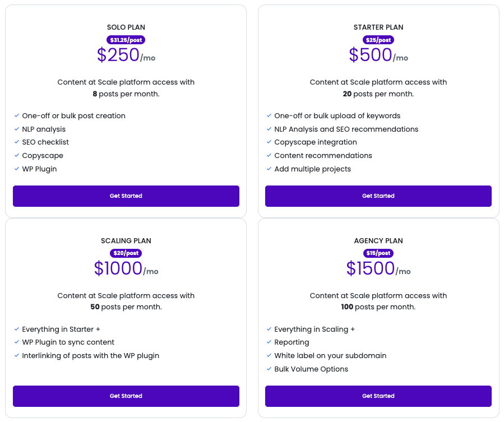Choose Get Started on the Scaling Plan

tap(126, 396)
